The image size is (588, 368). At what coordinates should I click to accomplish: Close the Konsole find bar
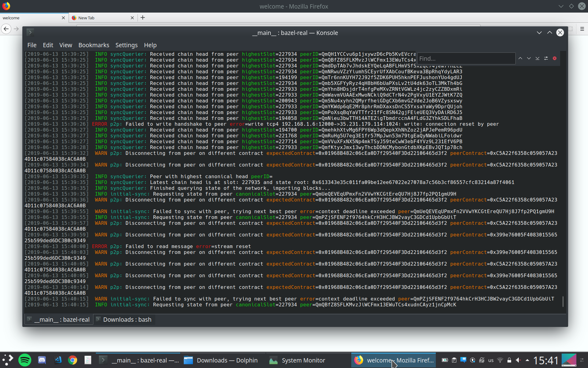point(554,58)
